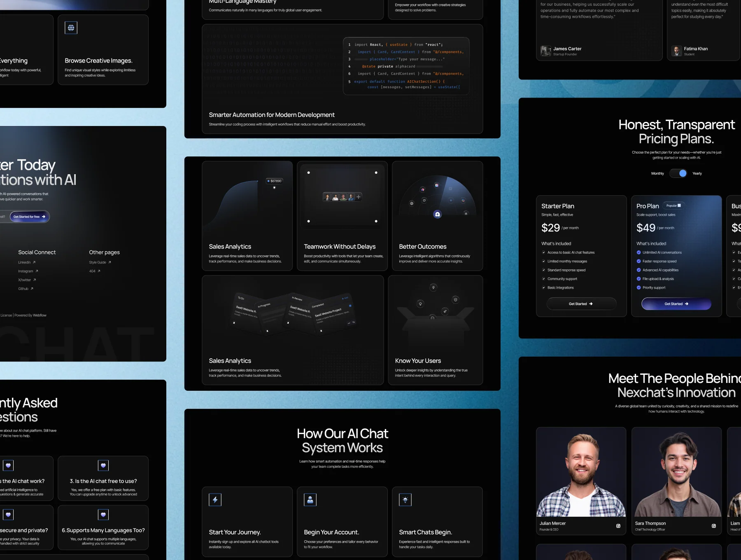Screen dimensions: 741x560
Task: Click Julian Mercer's team photo
Action: [581, 472]
